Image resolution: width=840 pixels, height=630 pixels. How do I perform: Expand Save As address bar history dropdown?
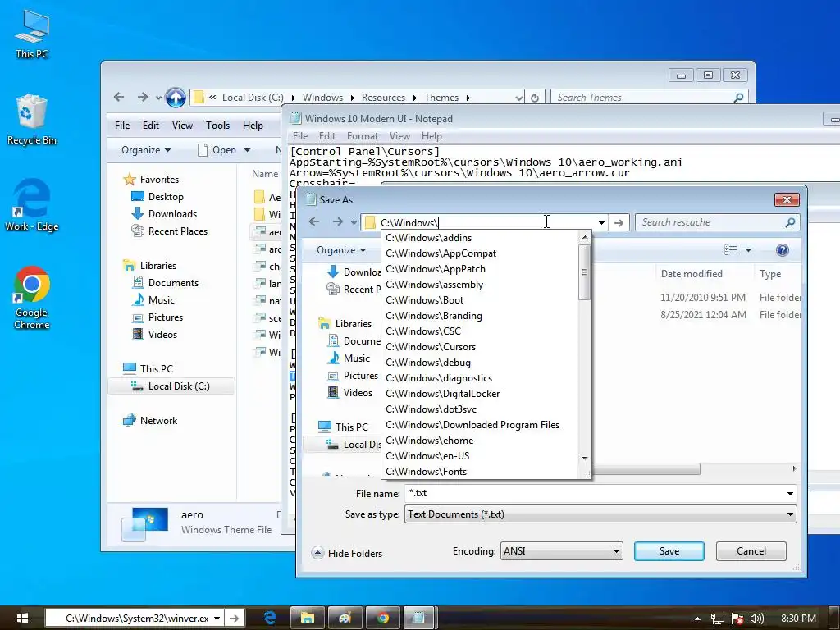tap(601, 223)
